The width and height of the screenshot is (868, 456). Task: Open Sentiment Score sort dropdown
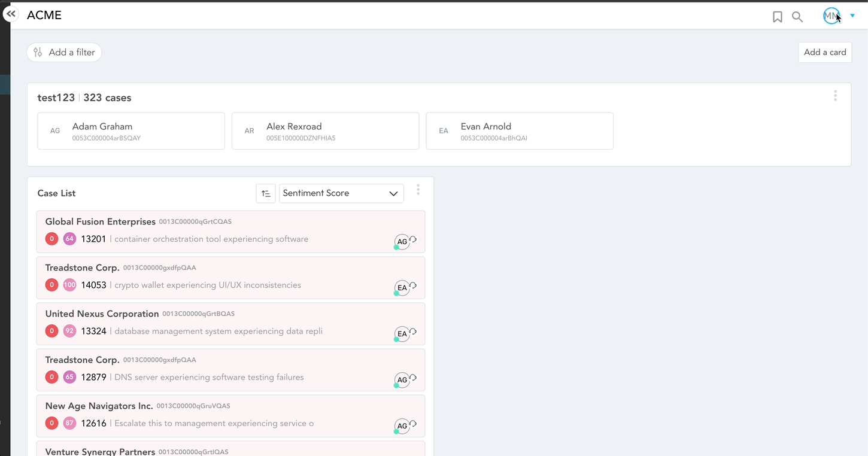[x=341, y=193]
